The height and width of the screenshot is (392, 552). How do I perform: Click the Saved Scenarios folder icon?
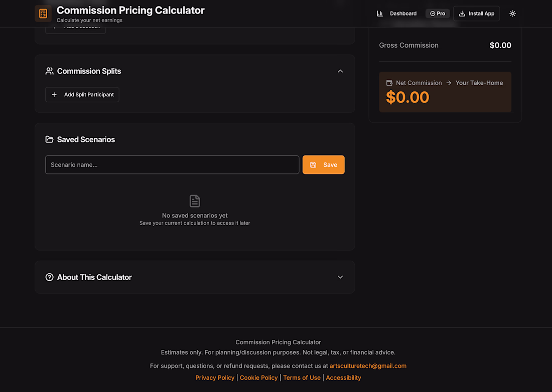pyautogui.click(x=49, y=139)
